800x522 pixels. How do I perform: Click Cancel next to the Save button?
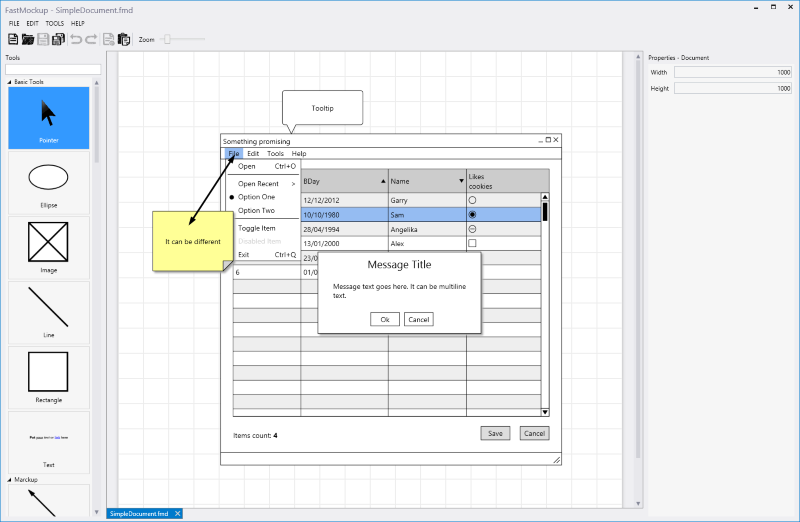pyautogui.click(x=534, y=433)
